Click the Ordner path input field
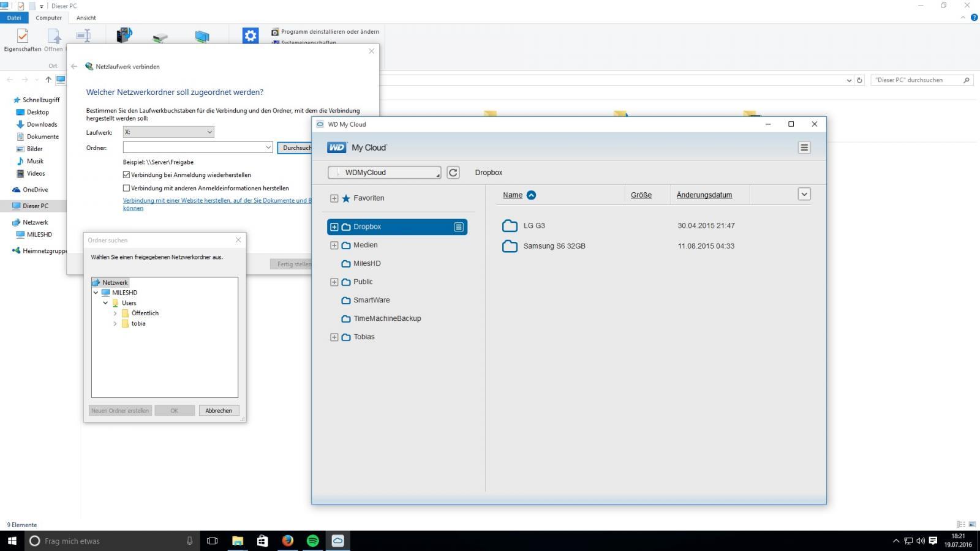This screenshot has width=980, height=551. (x=194, y=148)
